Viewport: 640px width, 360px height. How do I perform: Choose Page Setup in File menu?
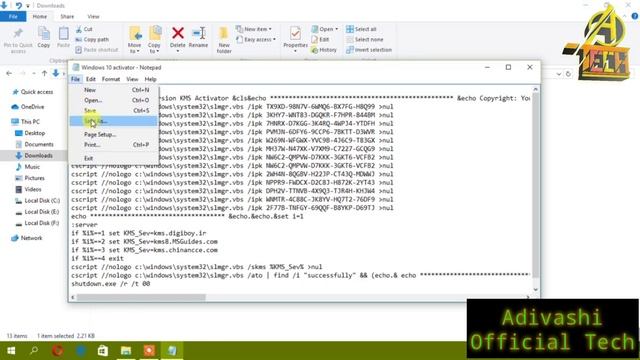pyautogui.click(x=114, y=134)
